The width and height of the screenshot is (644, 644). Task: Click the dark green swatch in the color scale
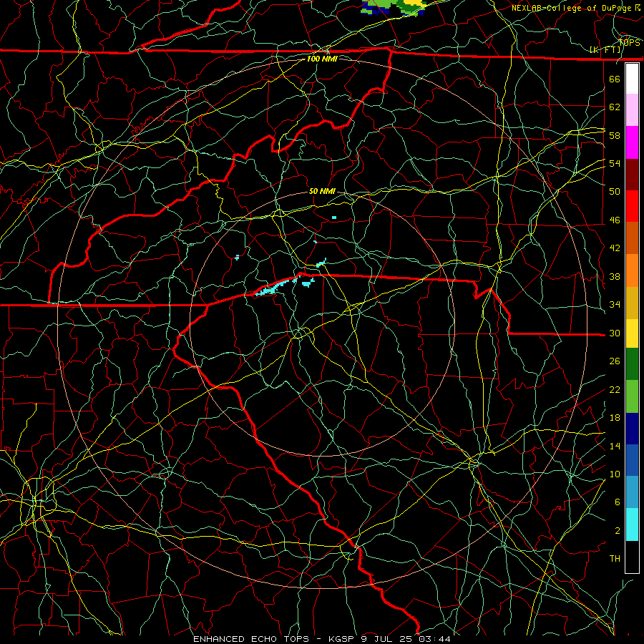pos(632,364)
